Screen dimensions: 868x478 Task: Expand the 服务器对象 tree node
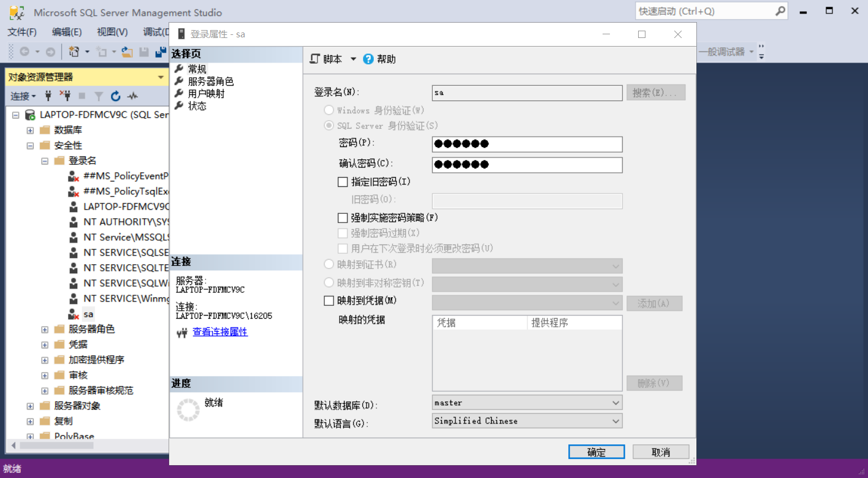point(29,406)
